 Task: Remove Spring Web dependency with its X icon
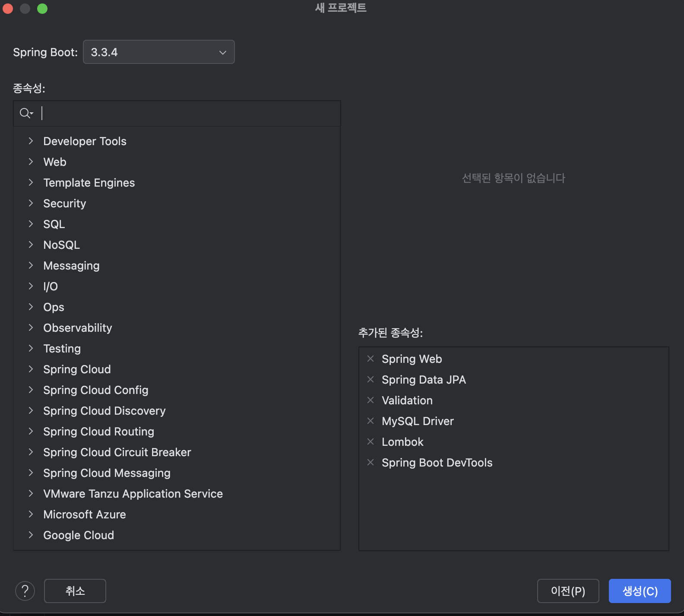pos(370,359)
